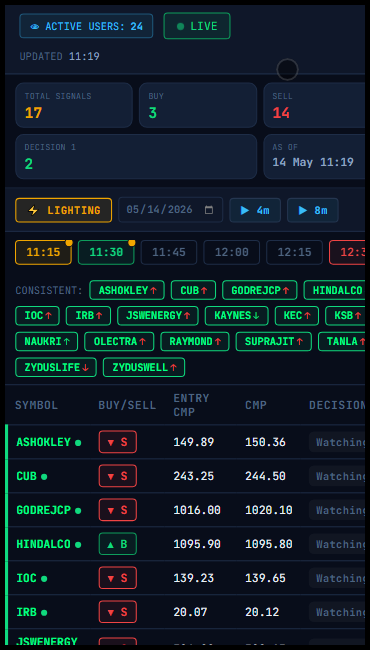Click entry price 1016.00 cell
The width and height of the screenshot is (370, 650).
coord(197,510)
